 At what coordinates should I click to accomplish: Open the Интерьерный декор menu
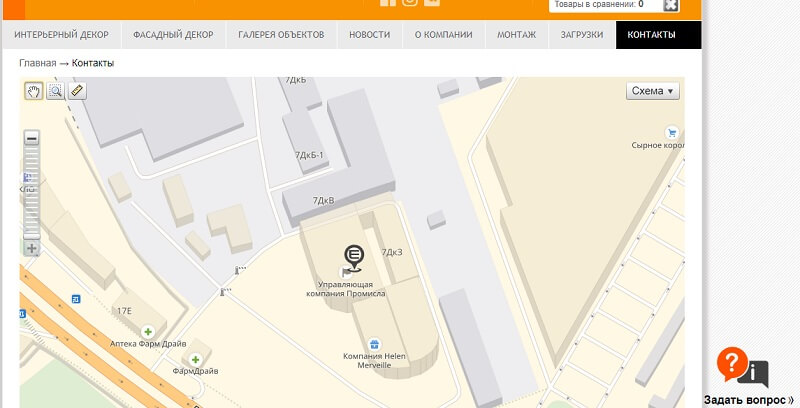tap(61, 35)
